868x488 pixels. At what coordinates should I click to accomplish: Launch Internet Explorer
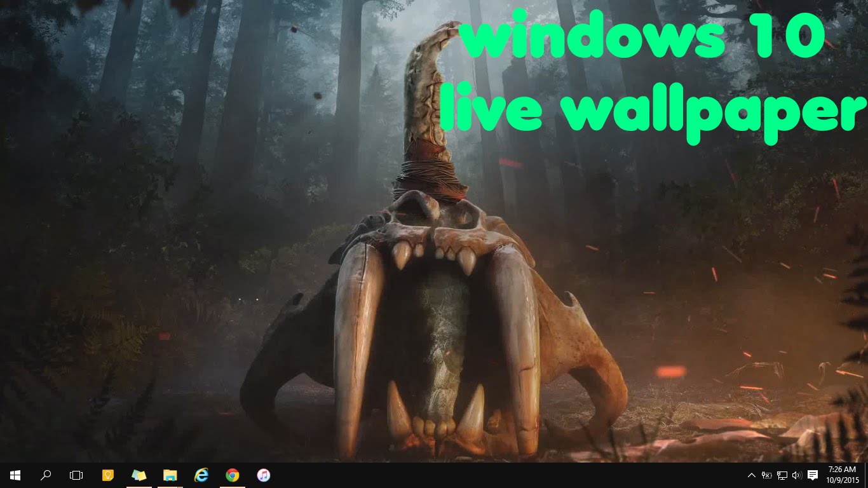point(201,475)
